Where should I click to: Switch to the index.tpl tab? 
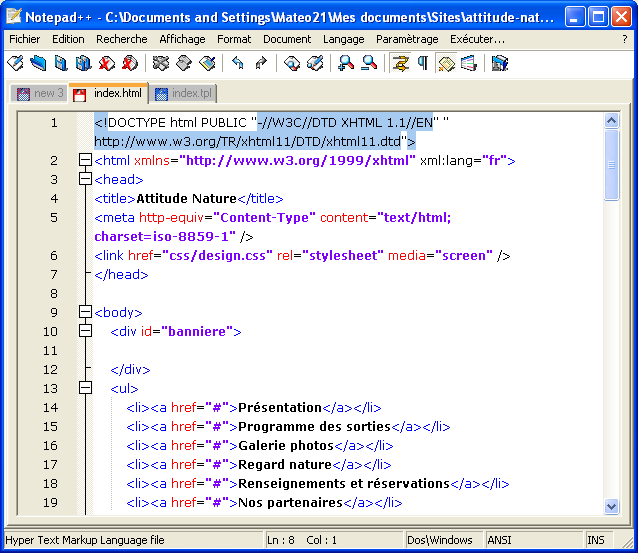pyautogui.click(x=185, y=93)
